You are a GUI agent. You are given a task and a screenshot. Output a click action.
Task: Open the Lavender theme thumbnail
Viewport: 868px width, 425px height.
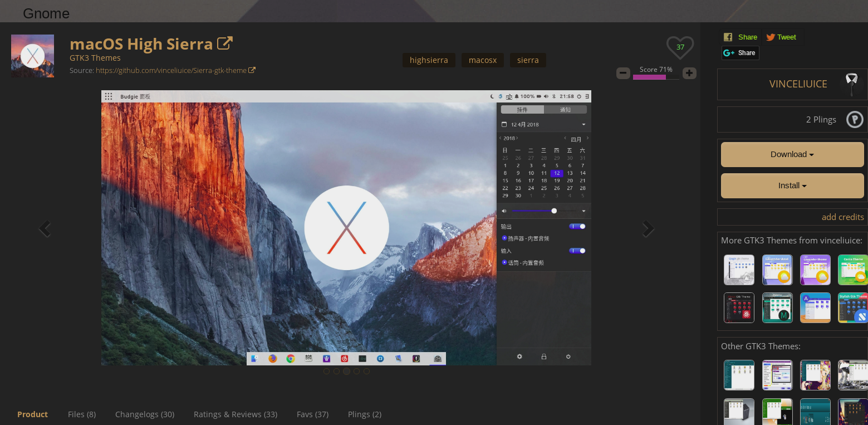click(815, 270)
